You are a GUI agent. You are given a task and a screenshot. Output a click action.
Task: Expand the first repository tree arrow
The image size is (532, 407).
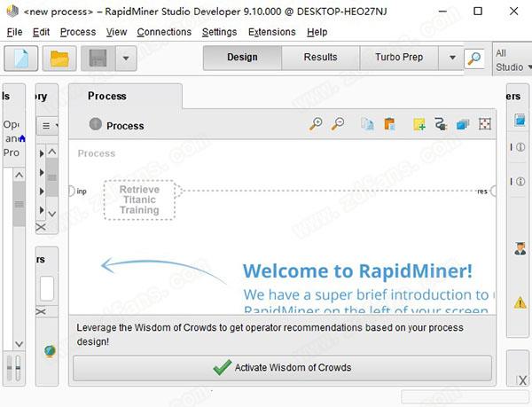42,153
